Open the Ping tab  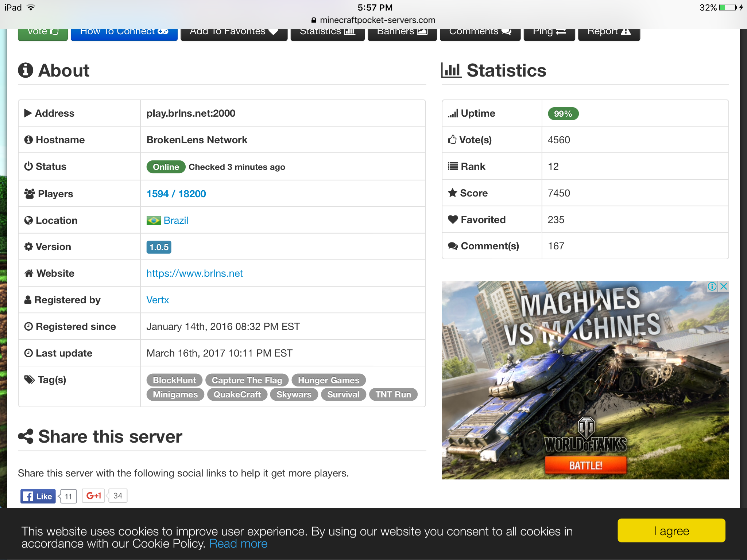(x=549, y=34)
